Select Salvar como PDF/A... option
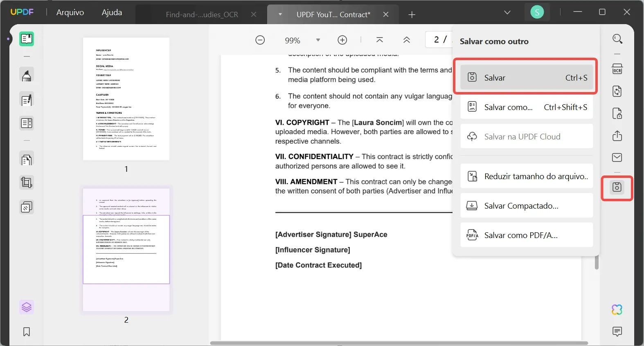This screenshot has width=644, height=346. 527,235
